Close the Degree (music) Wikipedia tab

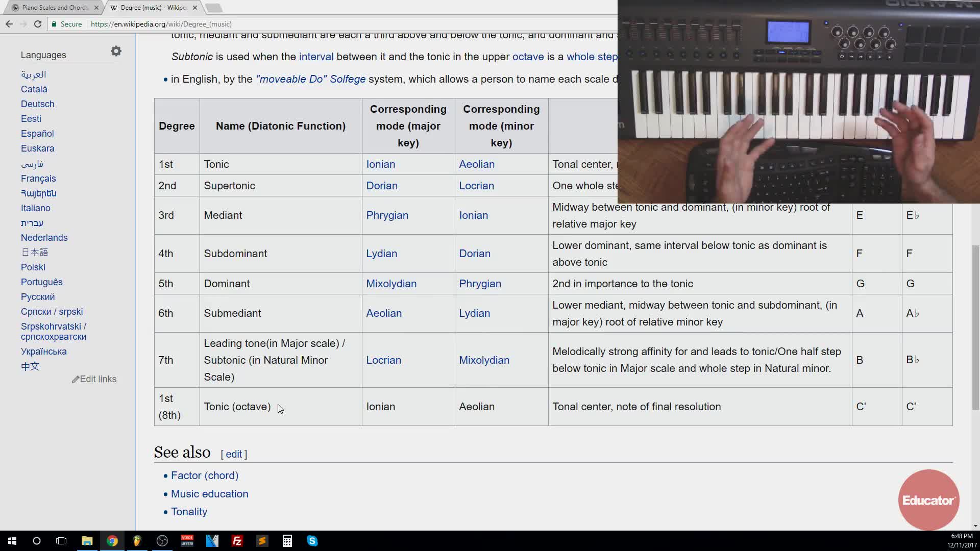(x=195, y=8)
